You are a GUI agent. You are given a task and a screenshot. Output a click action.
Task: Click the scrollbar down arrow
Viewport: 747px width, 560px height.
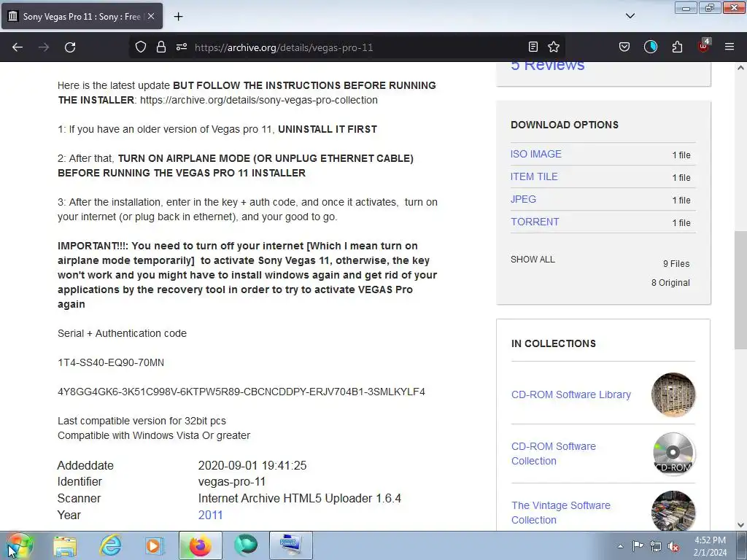pos(740,525)
